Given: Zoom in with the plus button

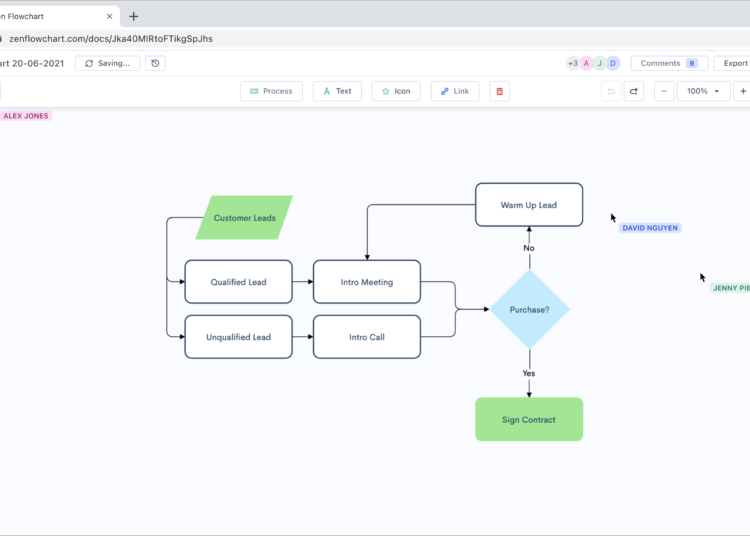Looking at the screenshot, I should tap(742, 91).
